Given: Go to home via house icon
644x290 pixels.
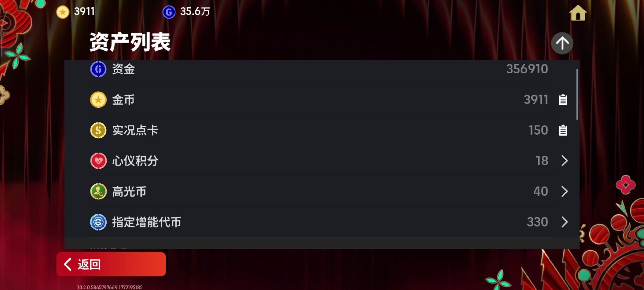Looking at the screenshot, I should [578, 13].
